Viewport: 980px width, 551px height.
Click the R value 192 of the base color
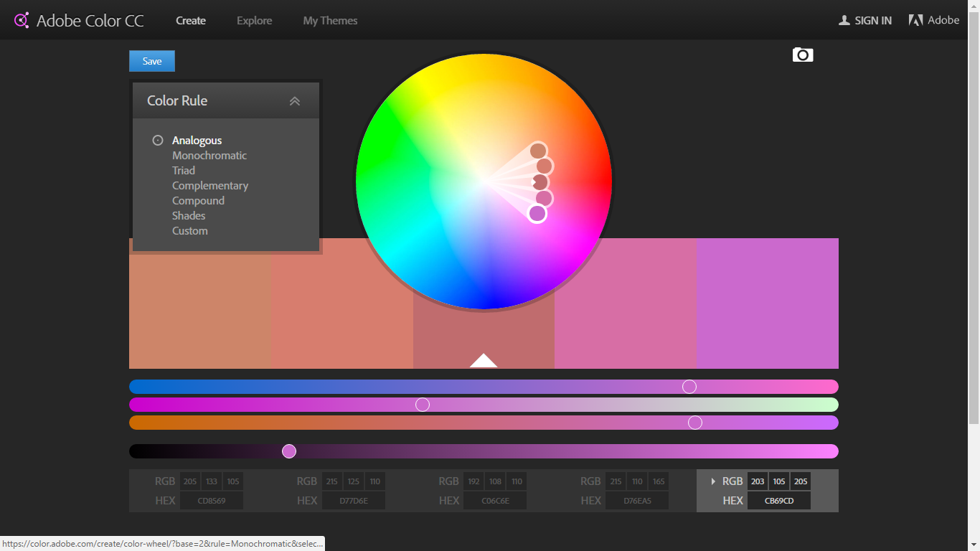473,481
